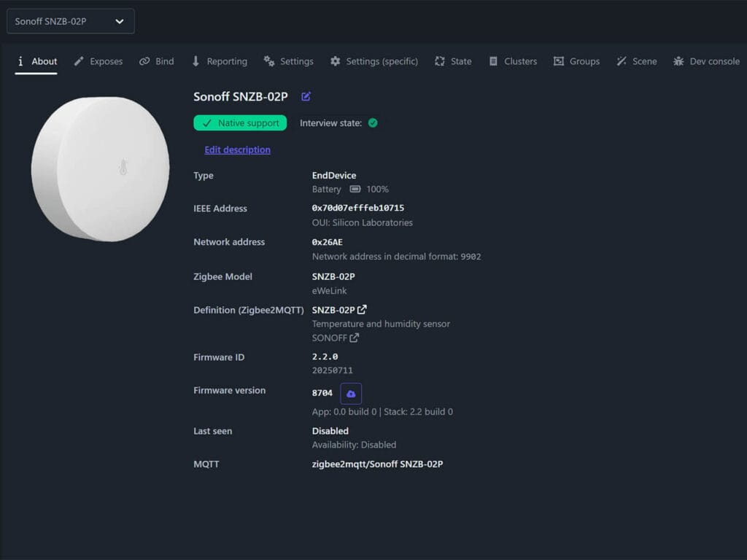Click the network address 0x26AE
The width and height of the screenshot is (747, 560).
point(327,242)
